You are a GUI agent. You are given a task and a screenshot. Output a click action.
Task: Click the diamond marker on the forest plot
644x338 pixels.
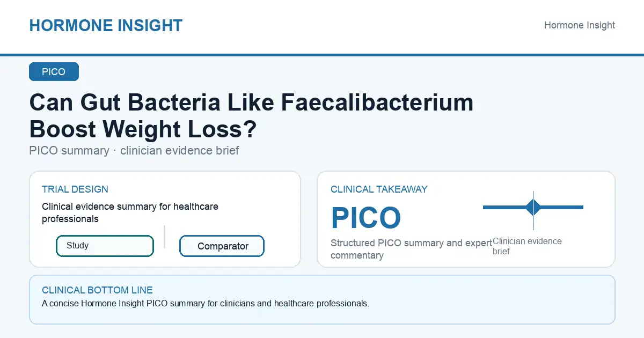pos(533,207)
